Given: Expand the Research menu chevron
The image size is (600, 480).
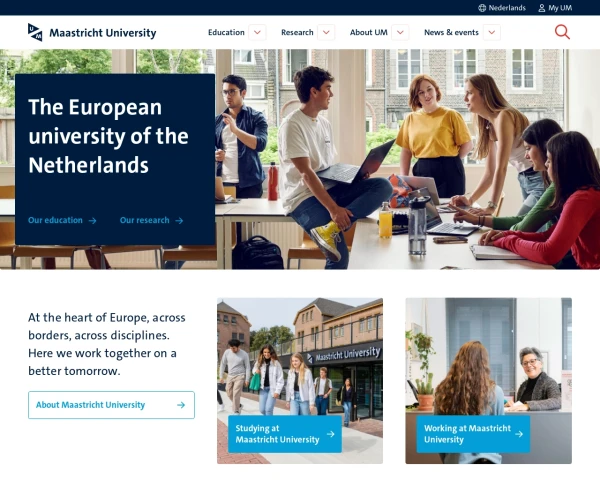Looking at the screenshot, I should pos(326,32).
